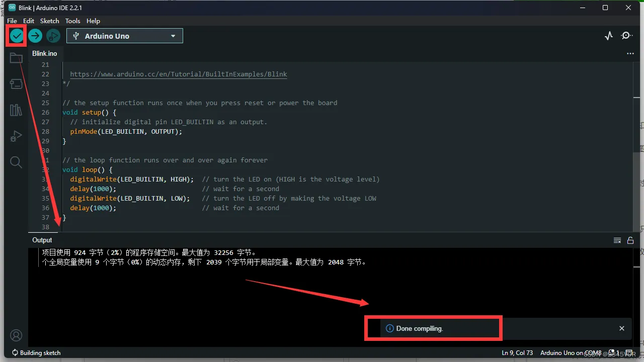Click digitalWrite(LED_BUILTIN, LOW) line
The image size is (644, 362).
tap(130, 199)
